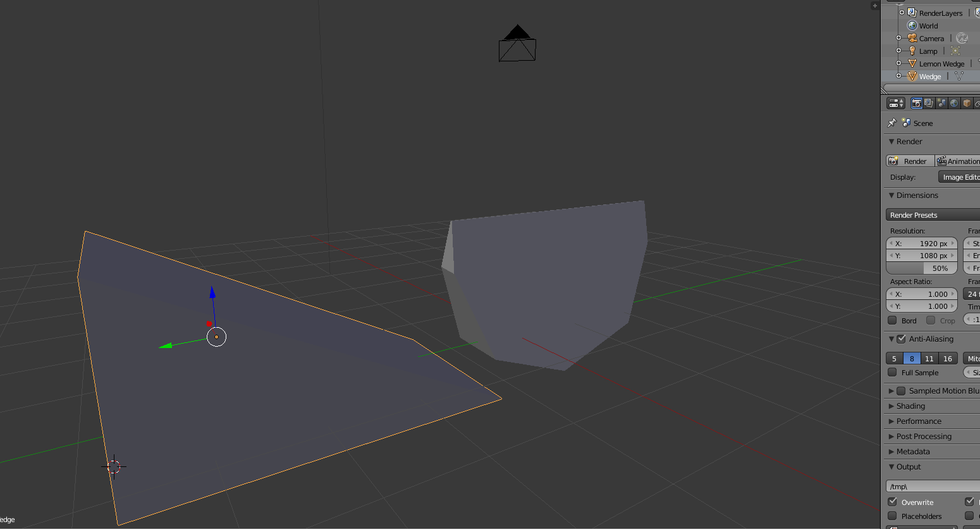Enable the Sampled Motion Blur checkbox

pos(902,391)
